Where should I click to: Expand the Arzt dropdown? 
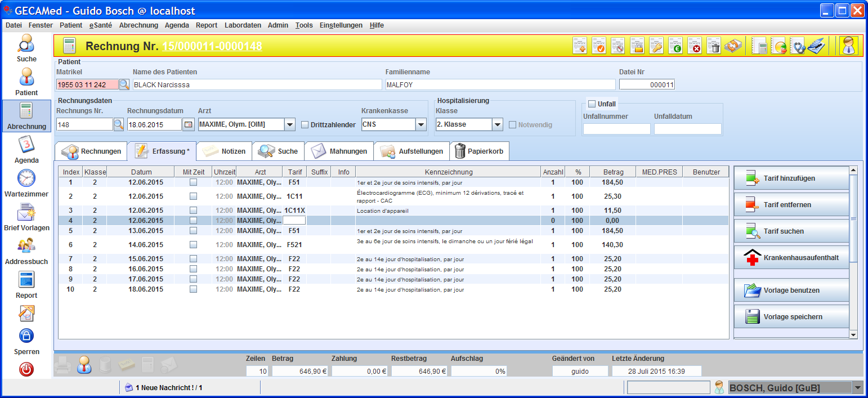tap(289, 124)
